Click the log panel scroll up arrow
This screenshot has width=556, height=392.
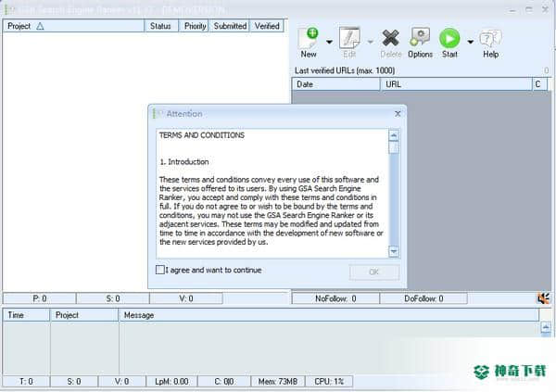pyautogui.click(x=546, y=328)
